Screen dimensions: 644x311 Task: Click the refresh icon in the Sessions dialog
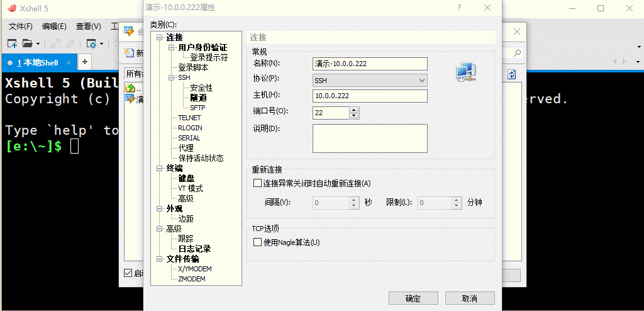click(512, 74)
